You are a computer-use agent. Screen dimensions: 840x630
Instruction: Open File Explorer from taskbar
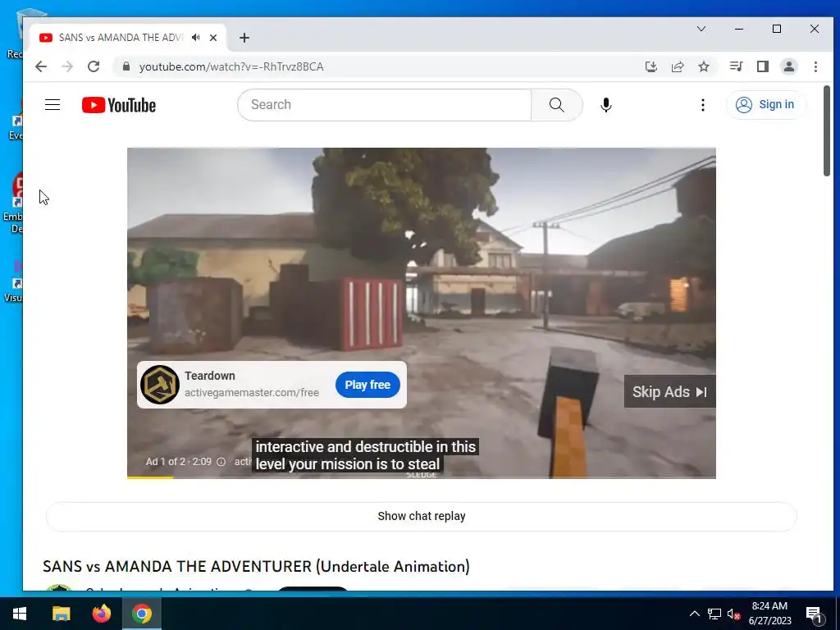click(x=61, y=614)
